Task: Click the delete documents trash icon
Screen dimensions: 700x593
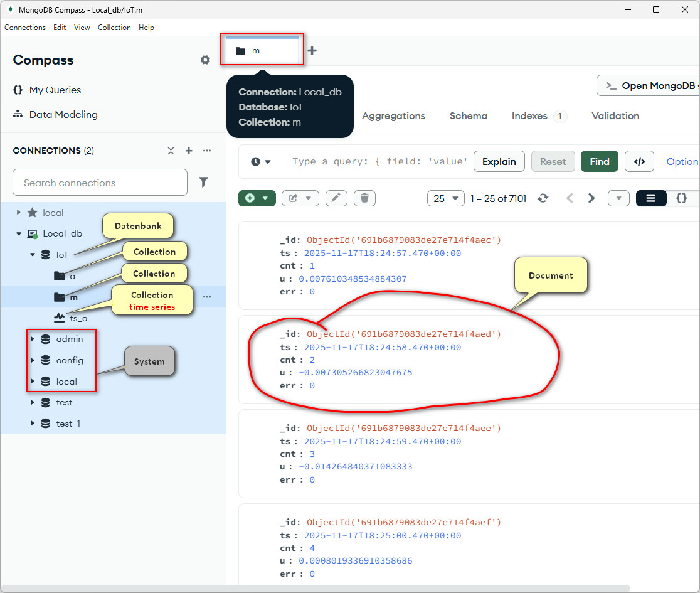Action: pos(364,198)
